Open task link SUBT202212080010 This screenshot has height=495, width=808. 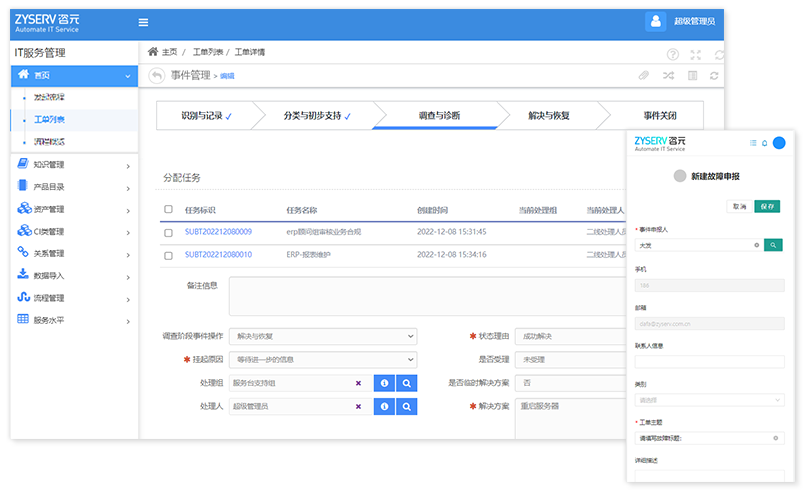[x=218, y=254]
